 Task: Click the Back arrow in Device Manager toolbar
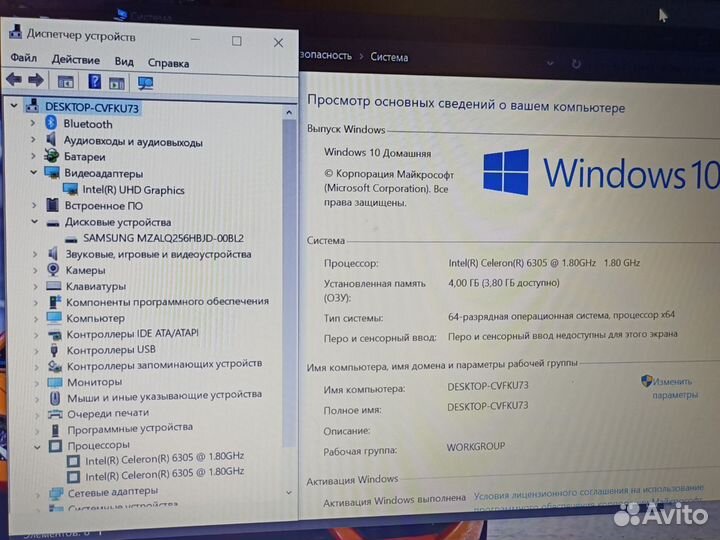[x=14, y=80]
